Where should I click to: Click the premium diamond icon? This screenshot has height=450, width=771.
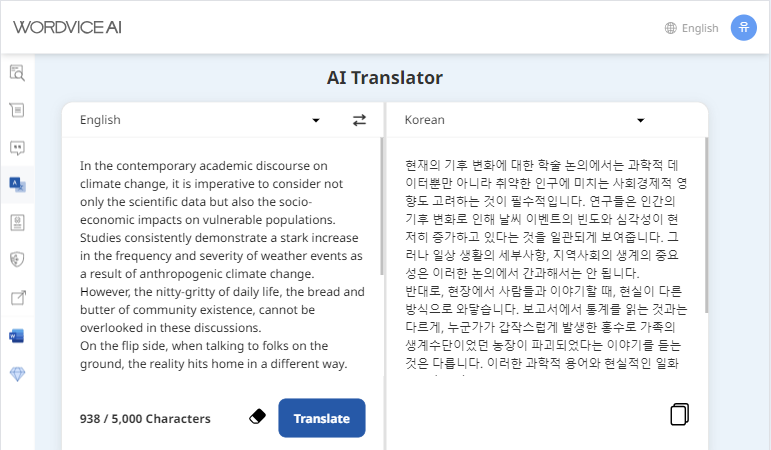point(17,373)
